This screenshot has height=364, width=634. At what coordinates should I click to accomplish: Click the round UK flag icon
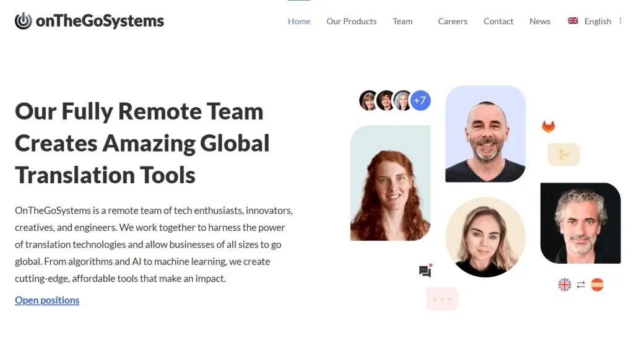click(565, 285)
